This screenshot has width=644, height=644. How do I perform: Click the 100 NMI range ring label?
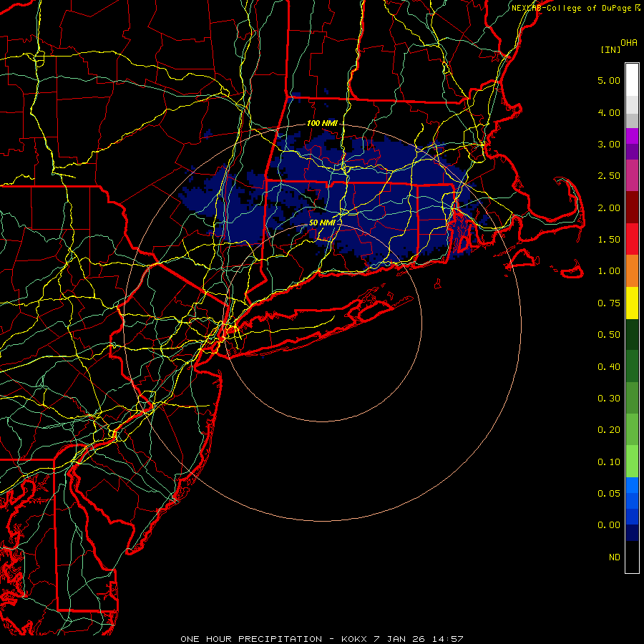tap(322, 123)
